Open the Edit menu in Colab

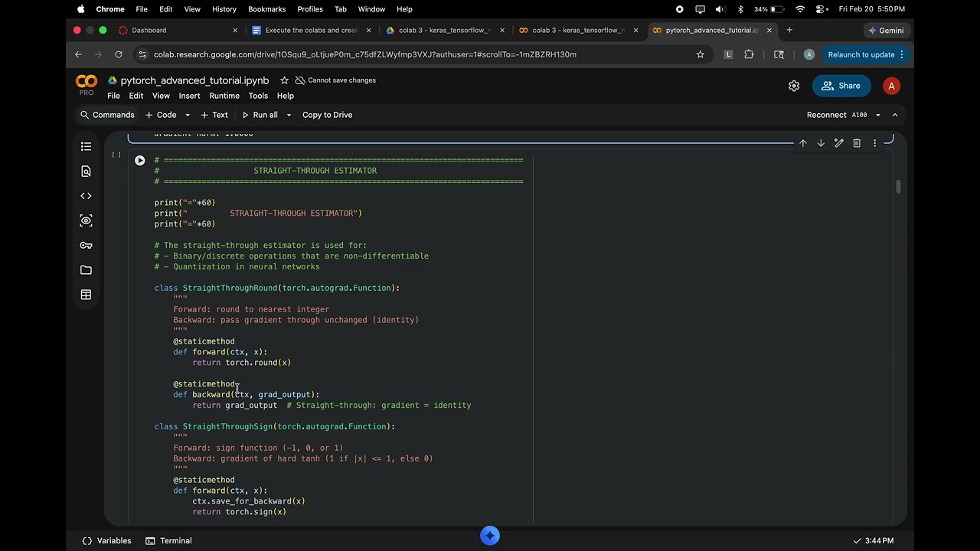point(136,96)
